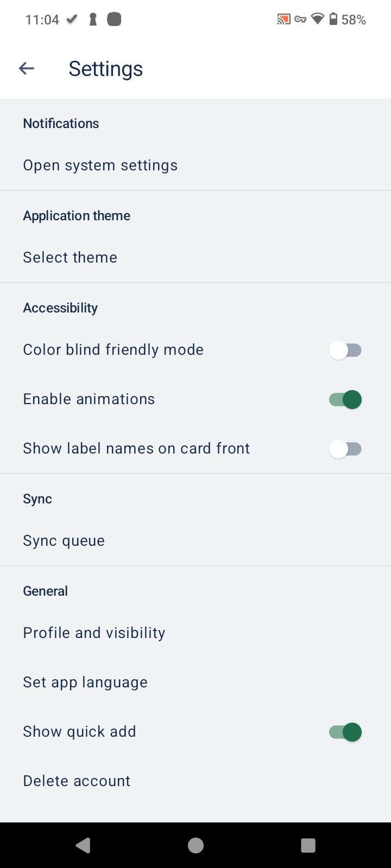Tap the Android back navigation button
The height and width of the screenshot is (868, 391).
coord(83,845)
